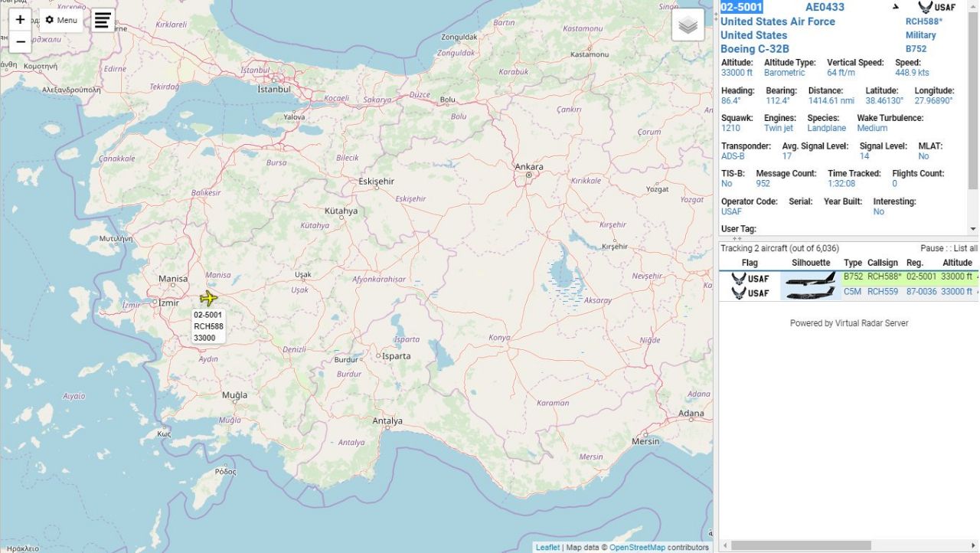980x553 pixels.
Task: Zoom in on the map
Action: (x=20, y=20)
